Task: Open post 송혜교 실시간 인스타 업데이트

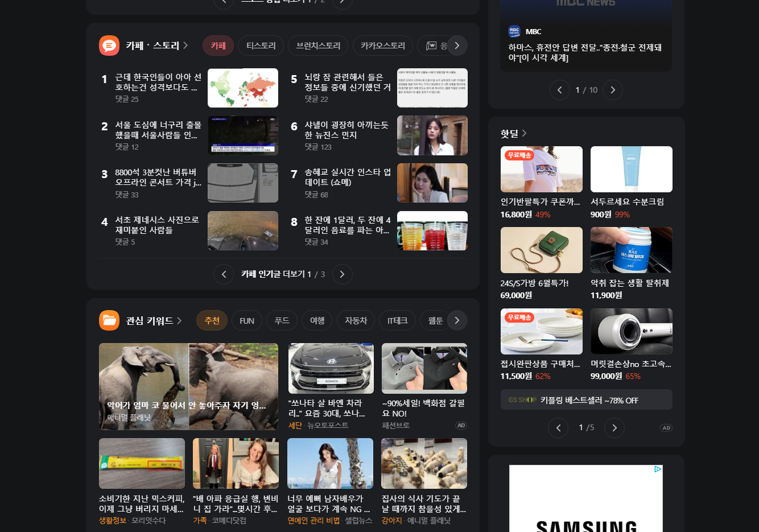Action: [x=348, y=177]
